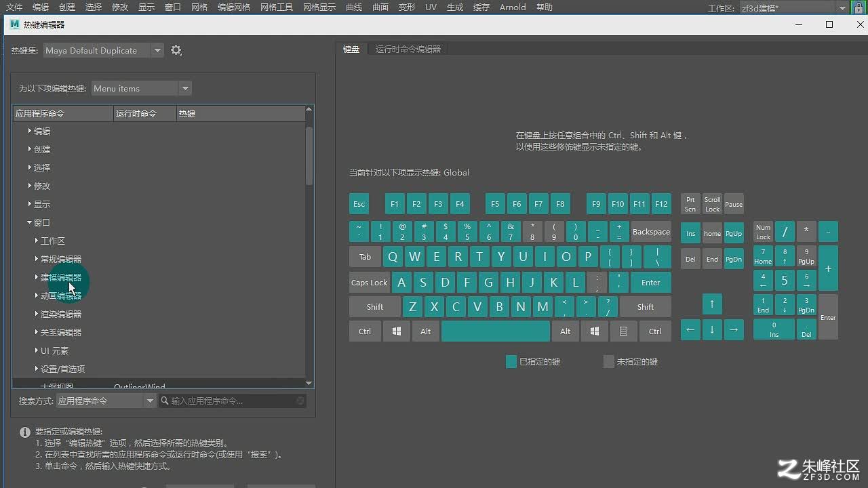Click the Tab key on keyboard

coord(365,257)
